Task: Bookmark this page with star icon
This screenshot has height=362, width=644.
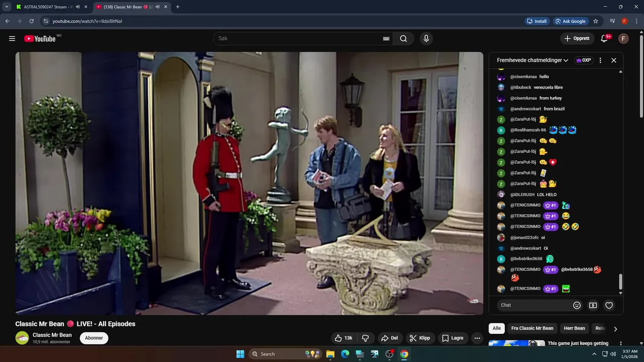Action: (596, 21)
